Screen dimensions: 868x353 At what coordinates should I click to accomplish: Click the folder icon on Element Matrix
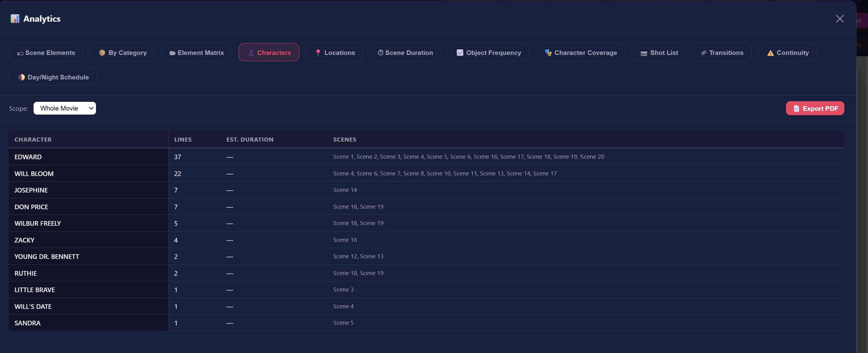click(172, 53)
